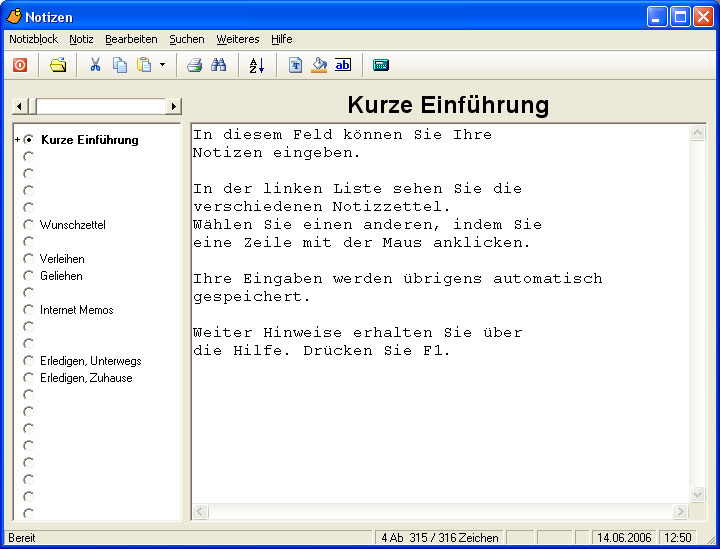The image size is (720, 549).
Task: Click the right arrow of the left-panel scrollbar
Action: click(x=174, y=106)
